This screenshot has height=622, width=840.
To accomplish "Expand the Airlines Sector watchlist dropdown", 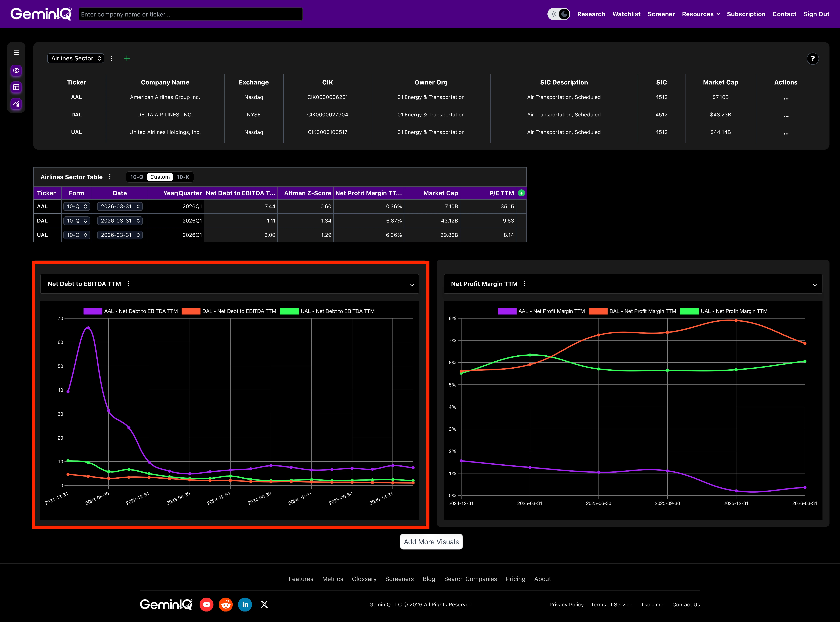I will [x=76, y=58].
